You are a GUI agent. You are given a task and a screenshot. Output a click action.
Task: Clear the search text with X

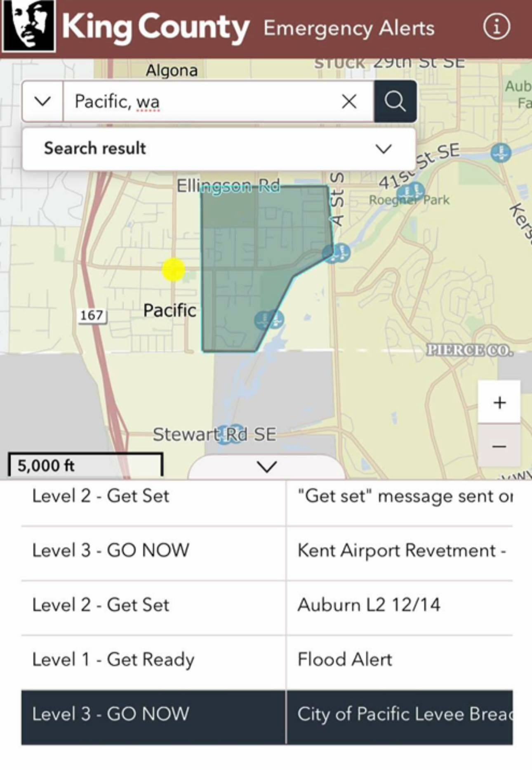coord(349,102)
